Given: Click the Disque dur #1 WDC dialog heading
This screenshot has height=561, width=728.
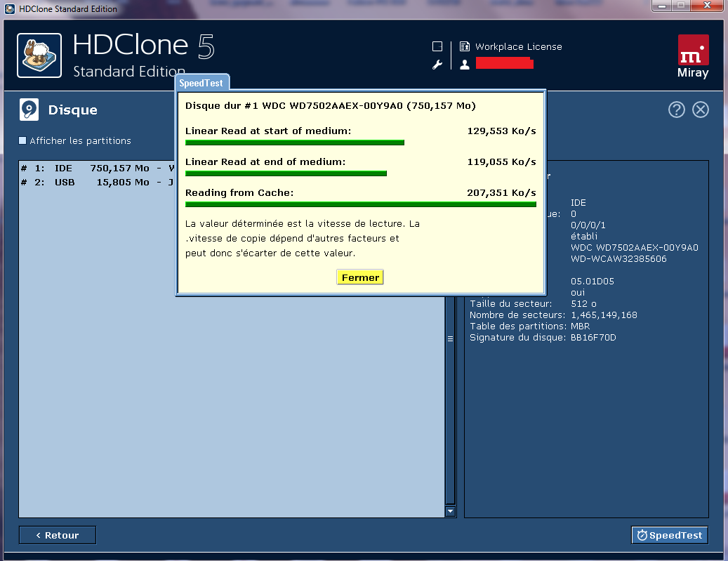Looking at the screenshot, I should 331,106.
